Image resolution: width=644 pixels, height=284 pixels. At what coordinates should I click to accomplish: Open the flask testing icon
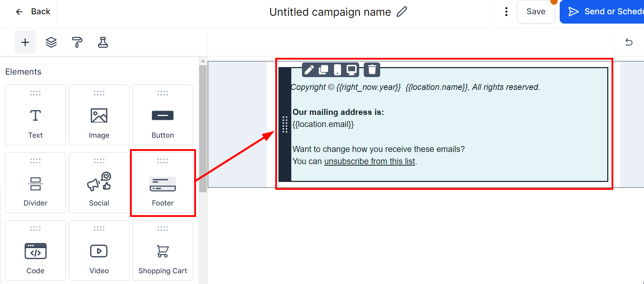click(103, 42)
